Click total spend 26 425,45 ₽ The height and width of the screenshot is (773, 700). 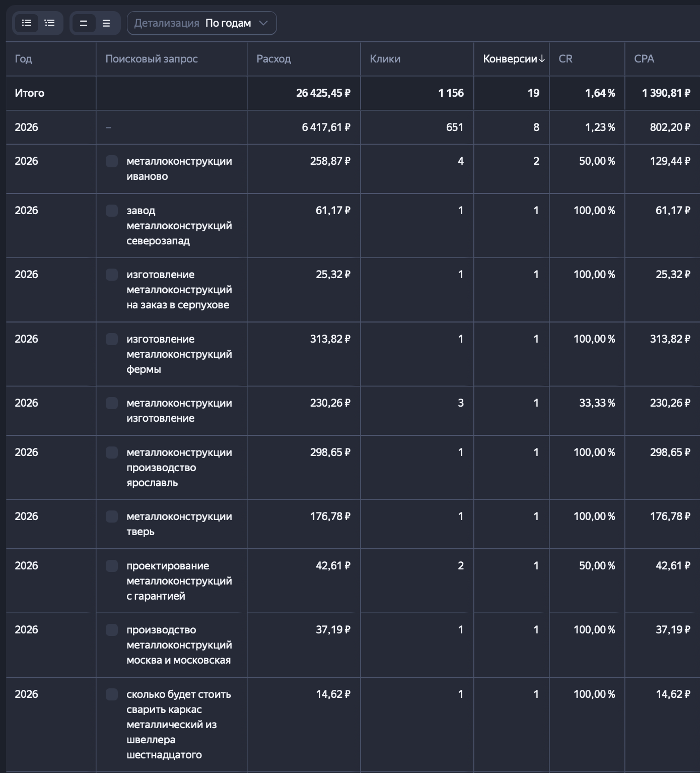[323, 93]
